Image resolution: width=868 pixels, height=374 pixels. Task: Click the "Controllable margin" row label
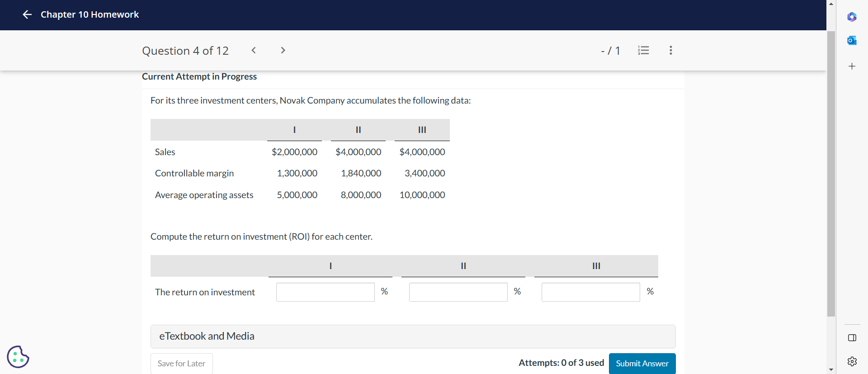194,173
